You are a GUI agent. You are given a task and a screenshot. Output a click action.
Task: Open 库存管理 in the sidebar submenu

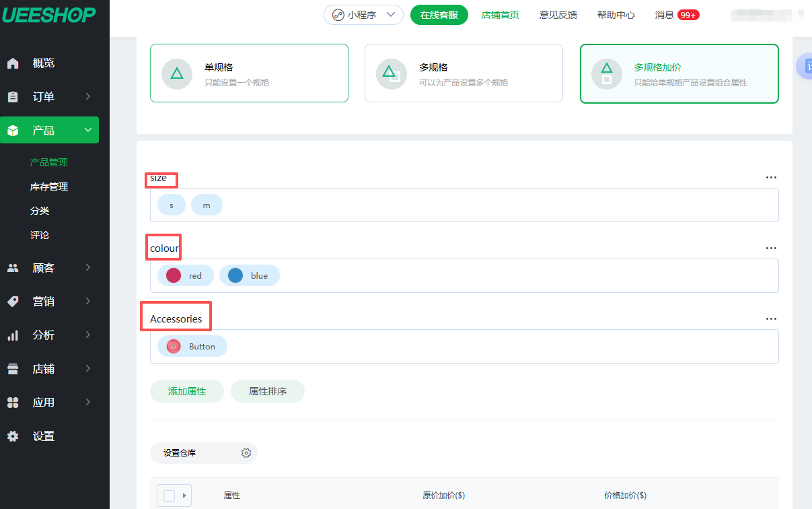[49, 186]
